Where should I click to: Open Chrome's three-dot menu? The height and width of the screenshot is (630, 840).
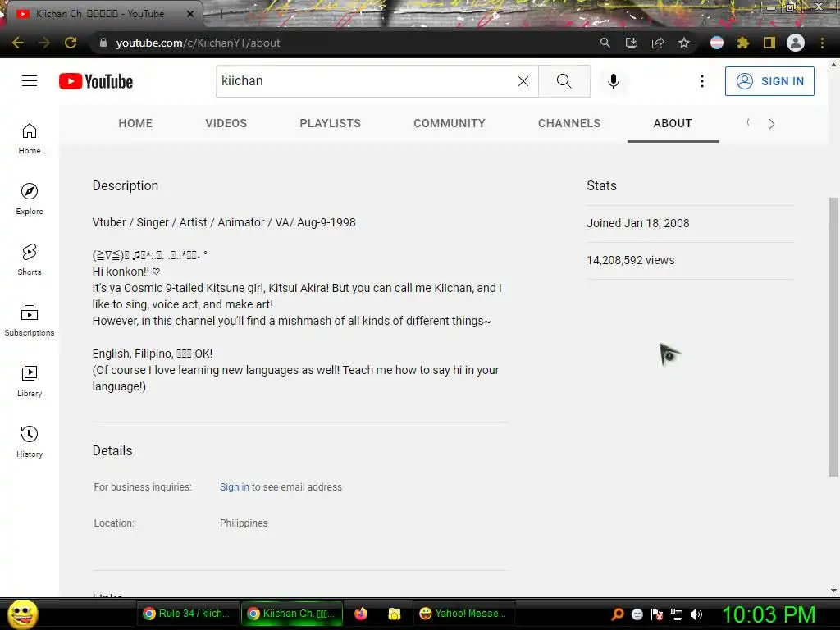pyautogui.click(x=822, y=43)
